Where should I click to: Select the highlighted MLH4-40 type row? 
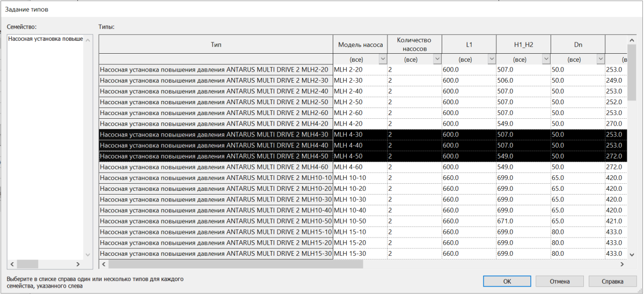215,145
